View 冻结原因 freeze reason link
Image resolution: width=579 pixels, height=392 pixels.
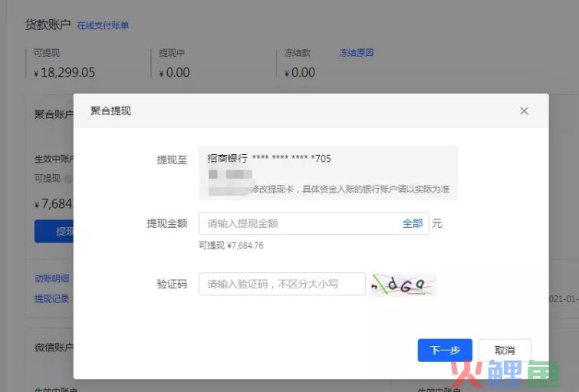356,53
